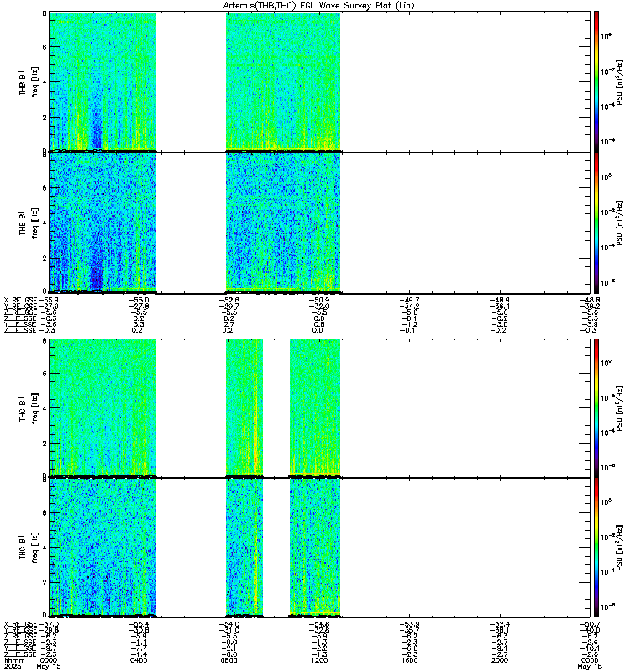This screenshot has width=630, height=672.
Task: Click the "-48.9" THB X position value
Action: point(500,300)
